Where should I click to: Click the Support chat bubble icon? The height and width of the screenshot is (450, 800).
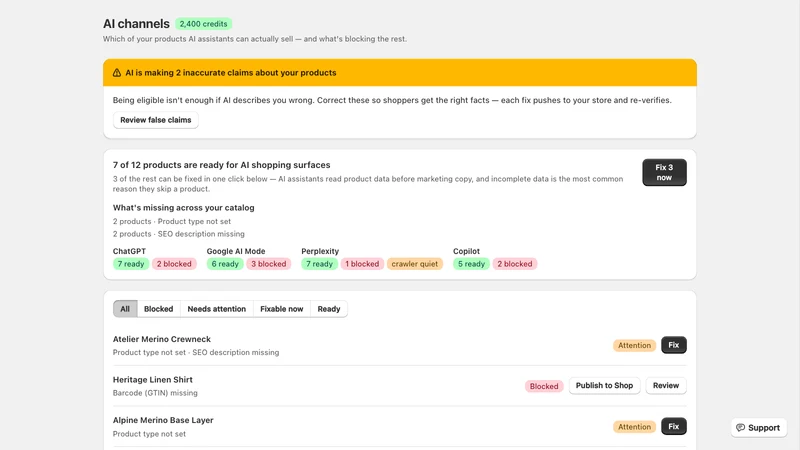pyautogui.click(x=740, y=428)
